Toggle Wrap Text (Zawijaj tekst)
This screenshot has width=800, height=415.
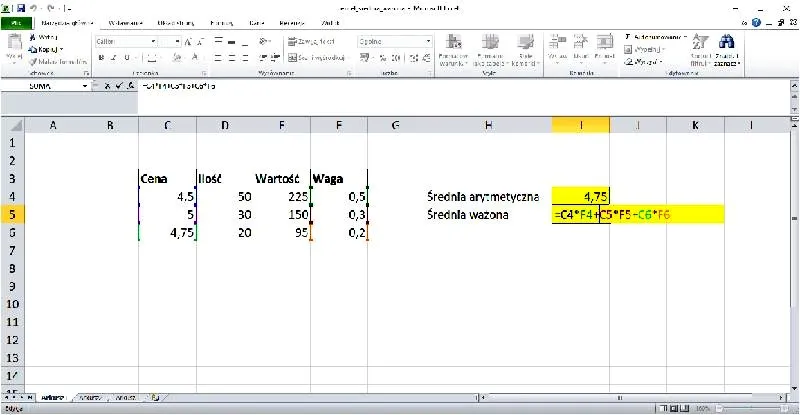tap(312, 42)
